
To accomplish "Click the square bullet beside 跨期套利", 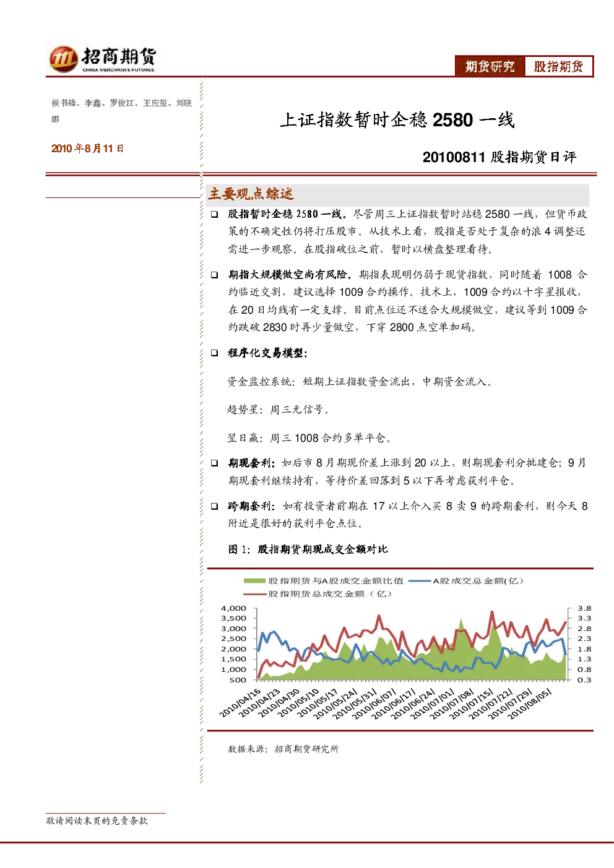I will [214, 506].
